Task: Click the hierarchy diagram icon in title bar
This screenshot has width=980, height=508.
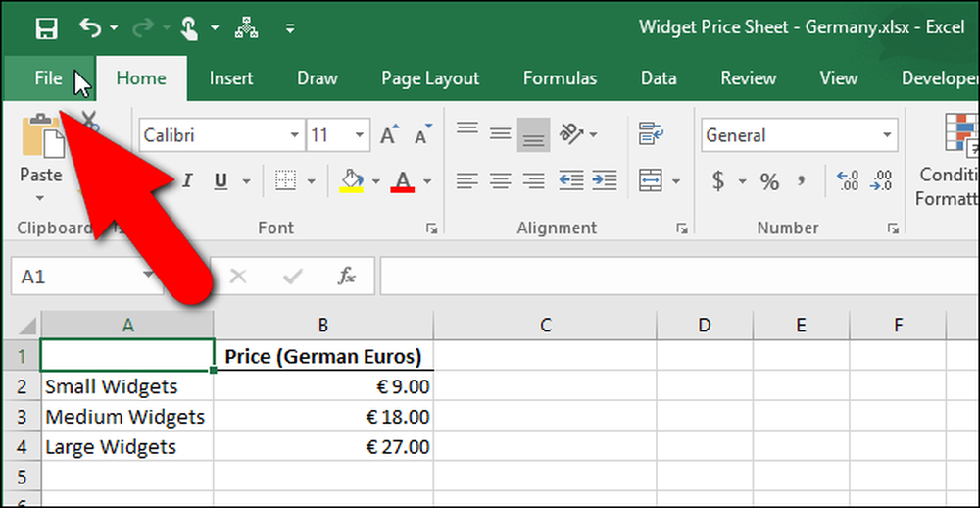Action: tap(246, 28)
